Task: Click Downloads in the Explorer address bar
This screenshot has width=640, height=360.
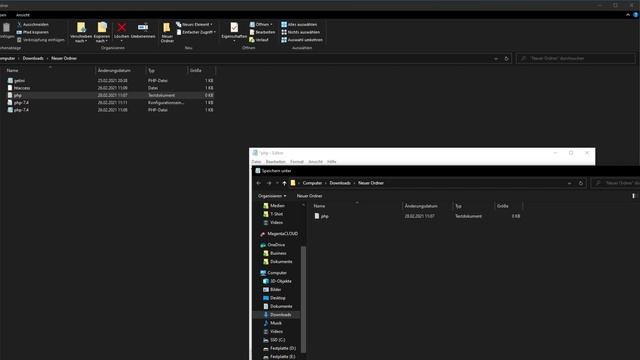Action: pyautogui.click(x=33, y=58)
